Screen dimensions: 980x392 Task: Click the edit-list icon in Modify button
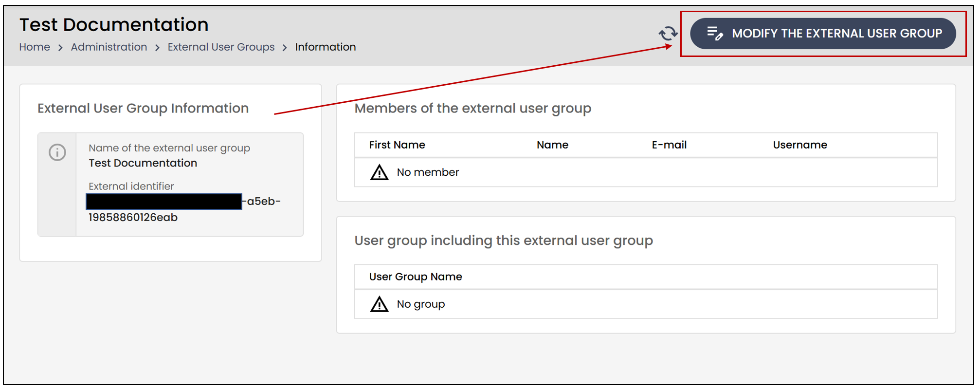(x=715, y=33)
